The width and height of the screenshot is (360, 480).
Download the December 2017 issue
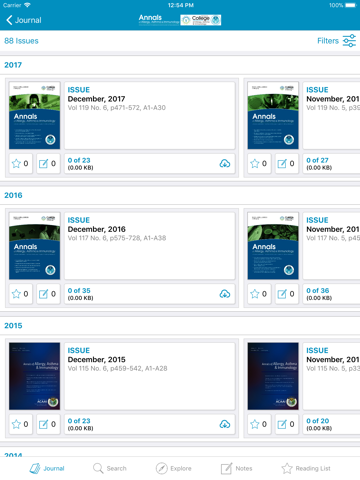click(225, 164)
